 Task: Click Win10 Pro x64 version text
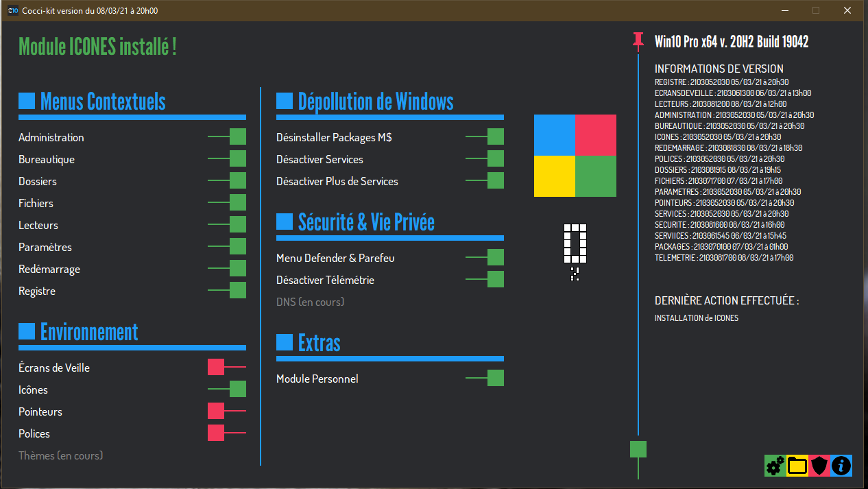(x=732, y=42)
